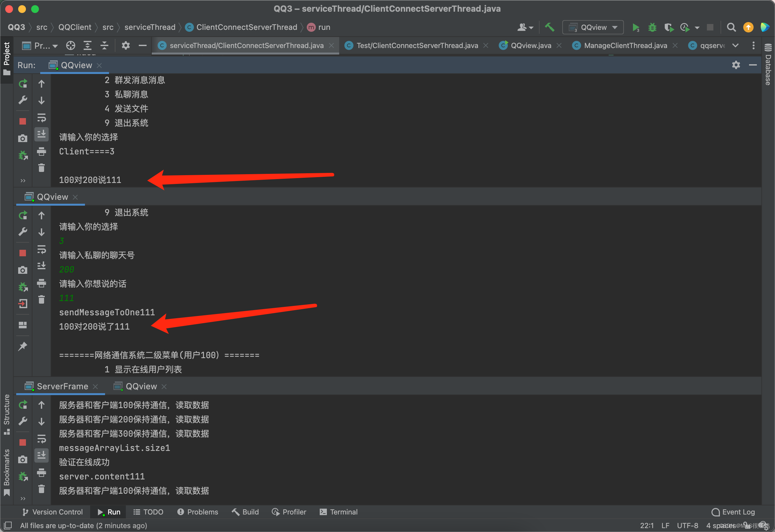Stop the ServerFrame process with red square
This screenshot has width=775, height=532.
pos(23,442)
